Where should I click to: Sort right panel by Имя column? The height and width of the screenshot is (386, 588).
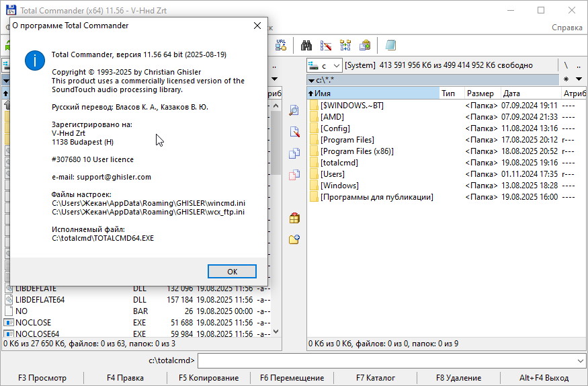pyautogui.click(x=373, y=93)
